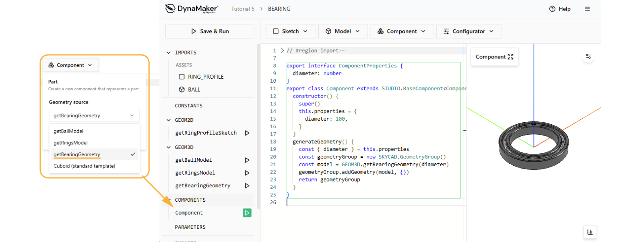Viewport: 644px width, 242px height.
Task: Choose Cuboid (standard template) option
Action: pos(84,166)
